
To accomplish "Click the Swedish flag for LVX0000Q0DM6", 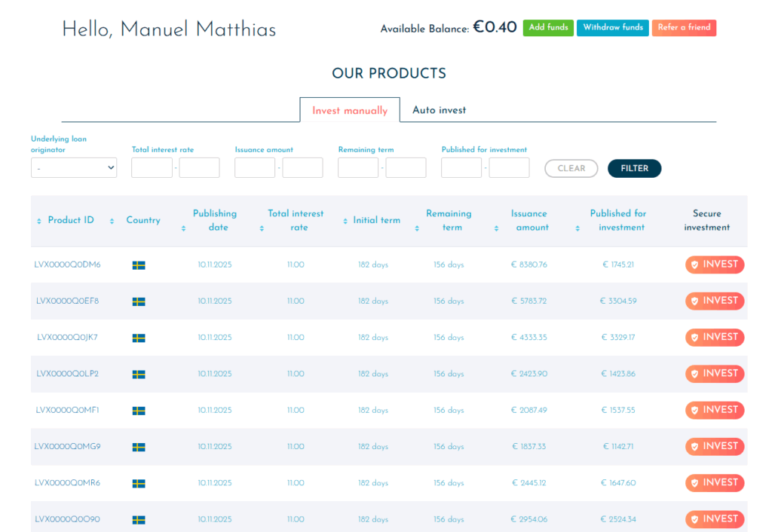I will [x=139, y=265].
